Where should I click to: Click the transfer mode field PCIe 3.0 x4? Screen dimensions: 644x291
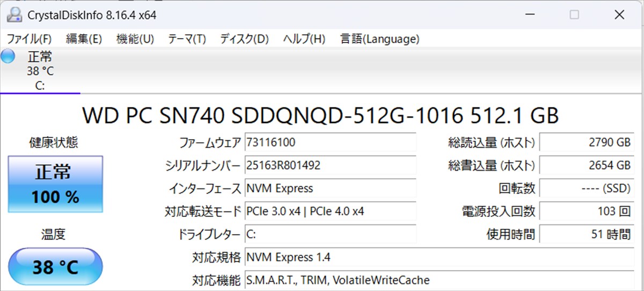coord(330,212)
